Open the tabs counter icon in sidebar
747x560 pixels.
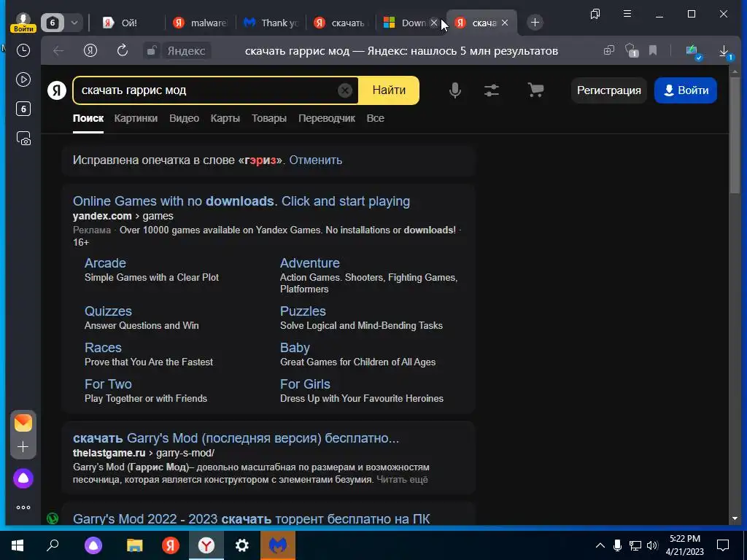click(23, 109)
